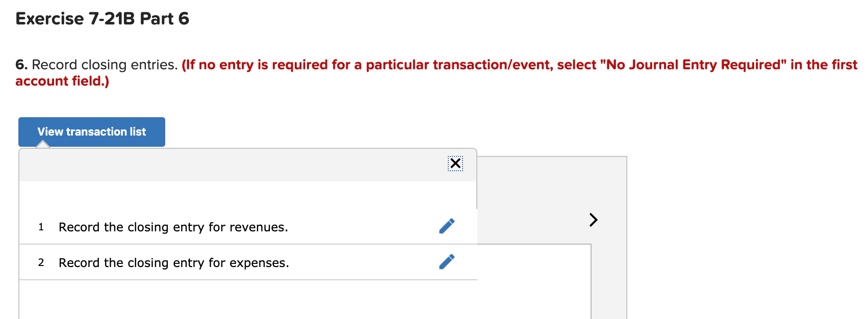The width and height of the screenshot is (868, 319).
Task: Click the 'View transaction list' button
Action: point(91,131)
